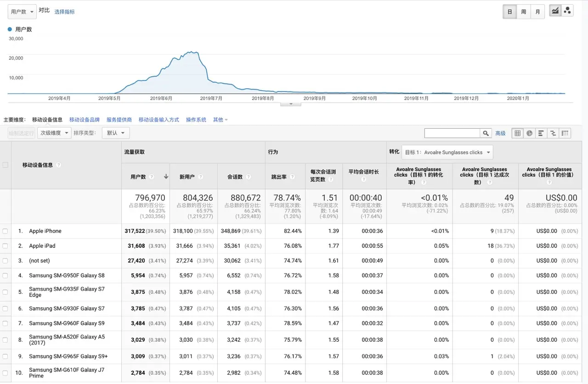The width and height of the screenshot is (588, 384).
Task: Check the Galaxy S9+ row checkbox
Action: coord(6,356)
